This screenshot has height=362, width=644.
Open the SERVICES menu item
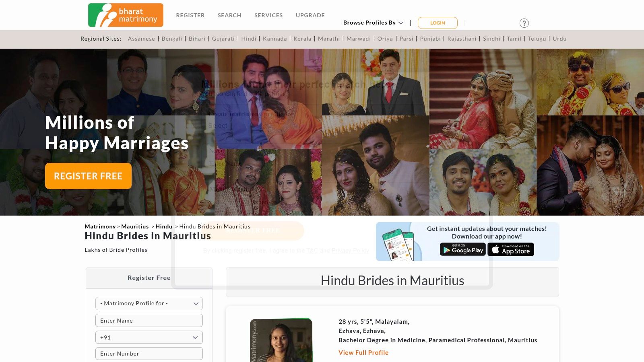point(268,15)
